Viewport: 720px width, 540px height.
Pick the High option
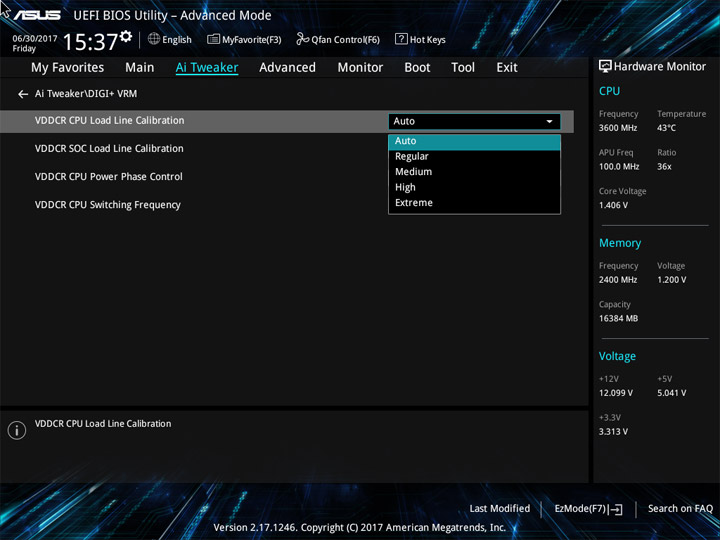474,187
